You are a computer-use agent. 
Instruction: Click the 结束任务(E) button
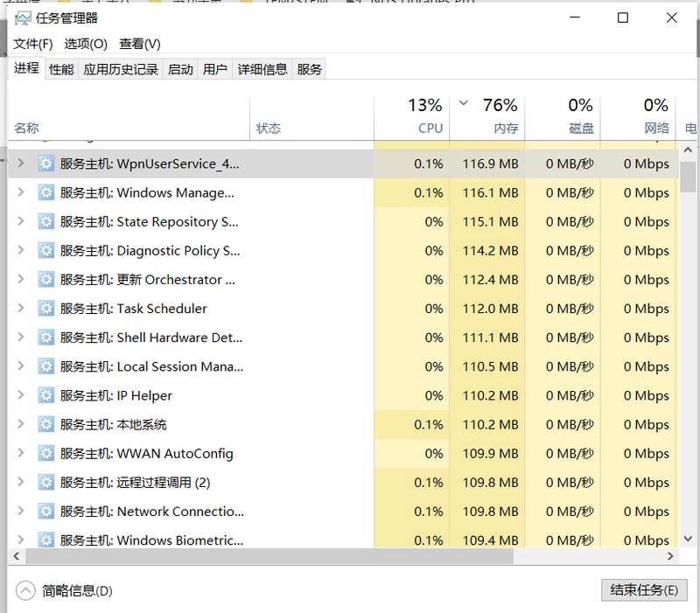click(x=644, y=590)
